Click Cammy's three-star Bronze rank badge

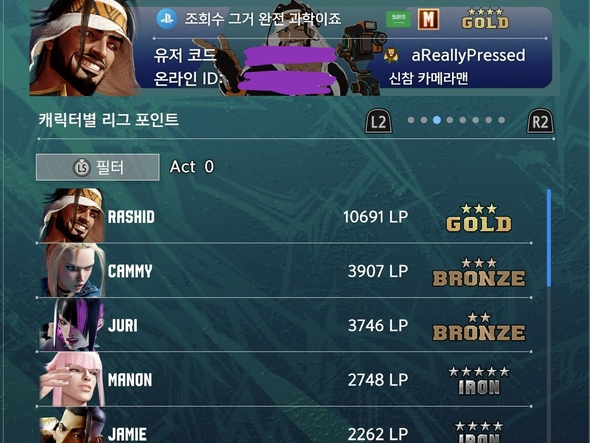(479, 272)
